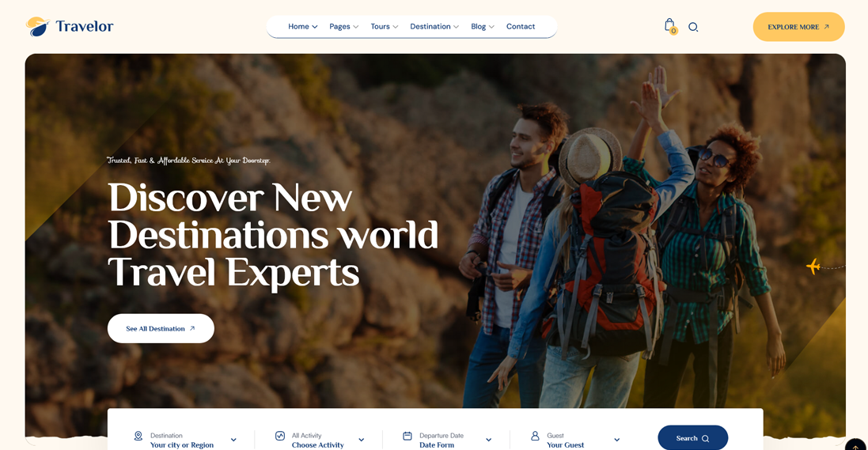The width and height of the screenshot is (868, 450).
Task: Open the Home menu
Action: (303, 27)
